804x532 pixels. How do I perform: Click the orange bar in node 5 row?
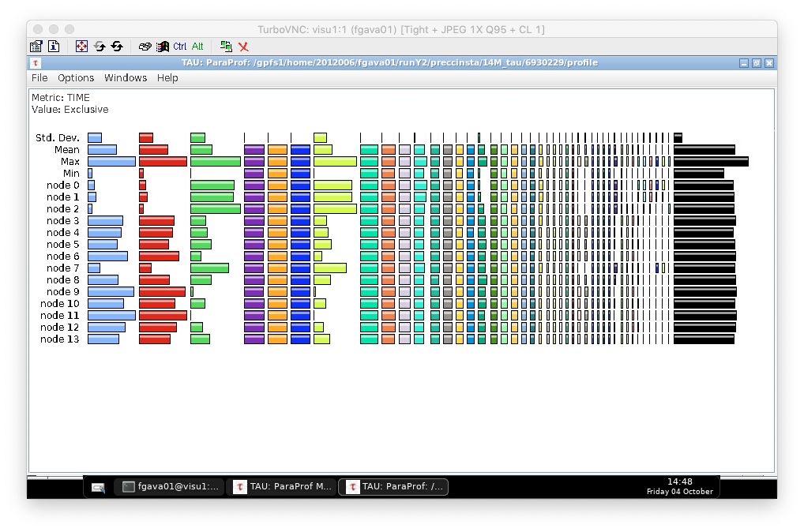tap(277, 244)
